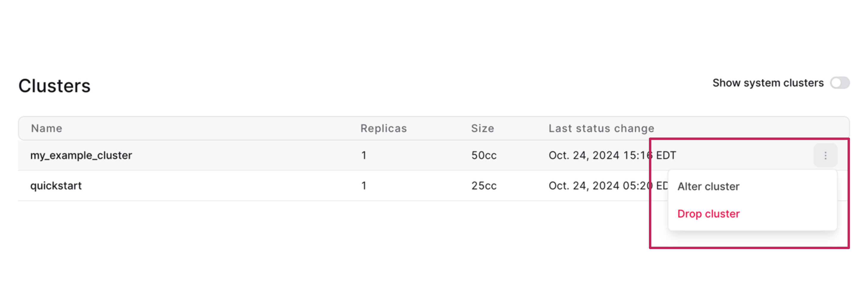
Task: Open the quickstart cluster
Action: tap(56, 186)
